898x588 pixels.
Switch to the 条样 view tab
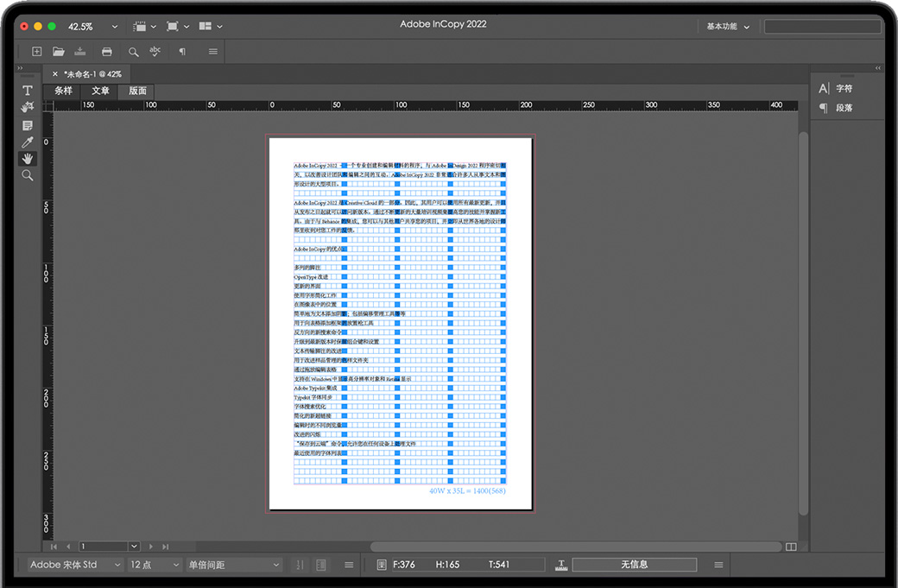(64, 91)
